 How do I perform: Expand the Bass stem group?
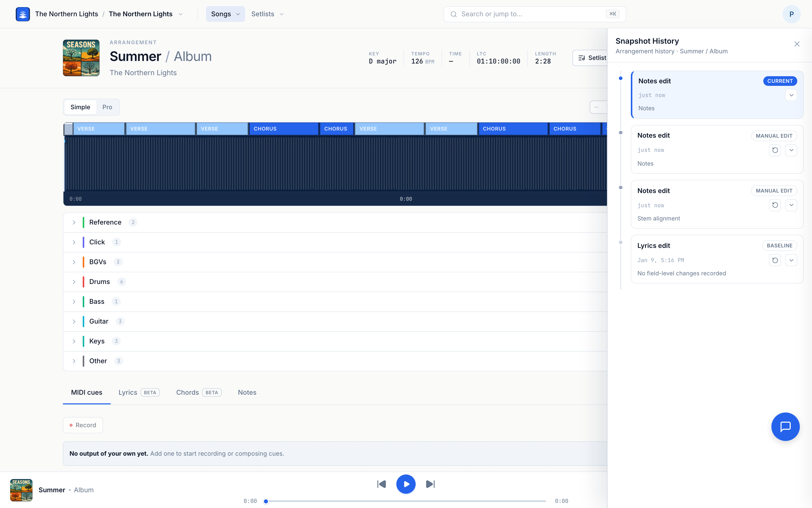pyautogui.click(x=74, y=302)
